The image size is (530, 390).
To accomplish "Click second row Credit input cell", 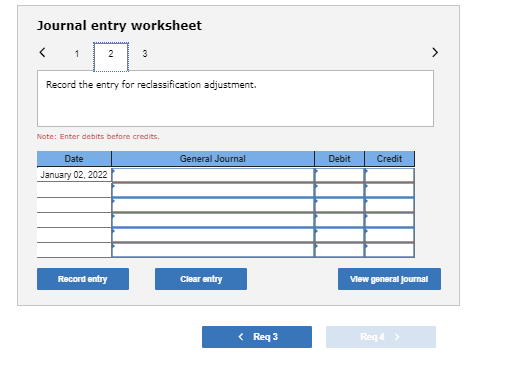I will tap(389, 190).
